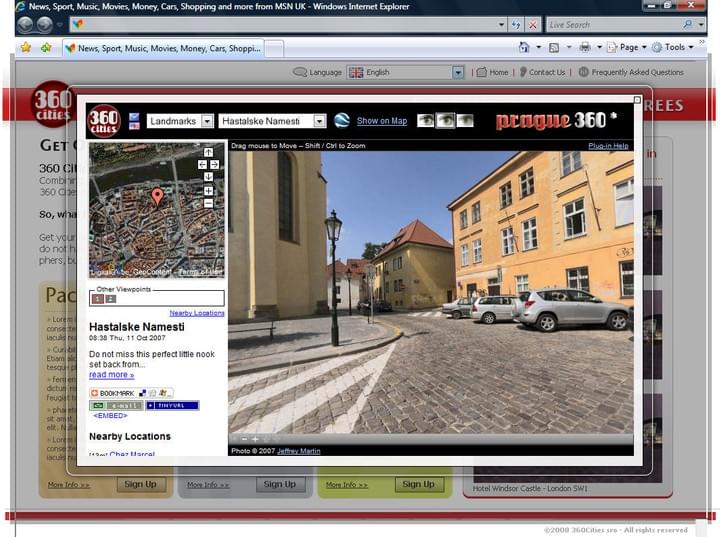
Task: Click the read more link
Action: [x=112, y=375]
